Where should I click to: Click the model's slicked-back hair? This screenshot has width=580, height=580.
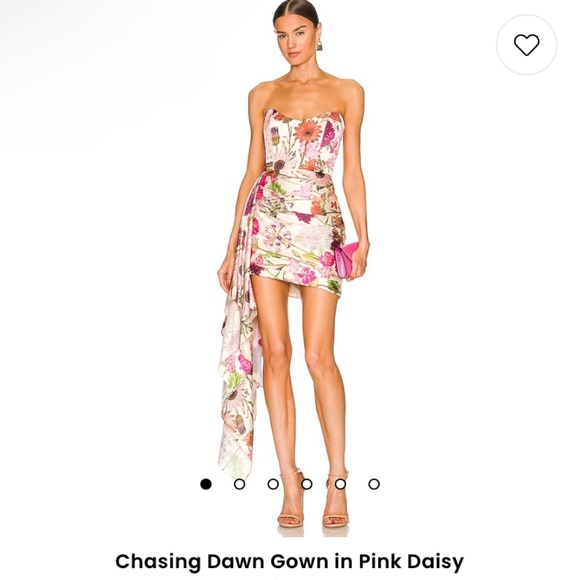296,10
